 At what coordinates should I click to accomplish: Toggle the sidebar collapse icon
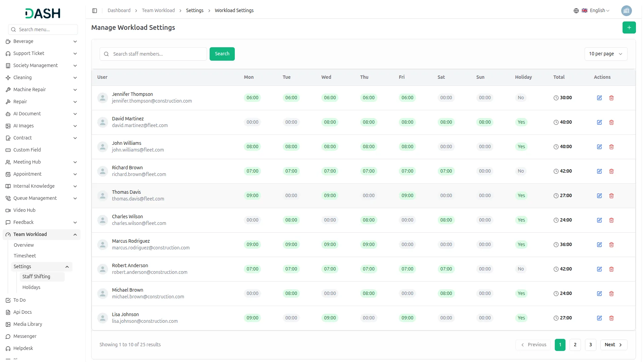(x=95, y=11)
